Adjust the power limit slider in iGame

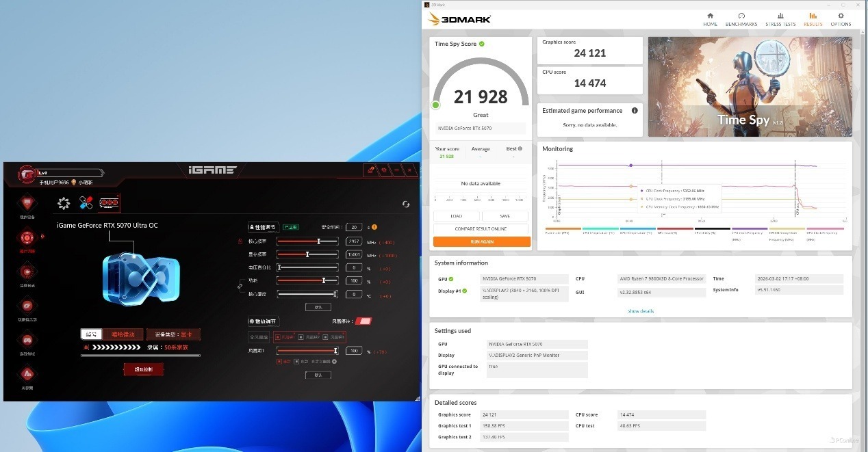point(307,280)
